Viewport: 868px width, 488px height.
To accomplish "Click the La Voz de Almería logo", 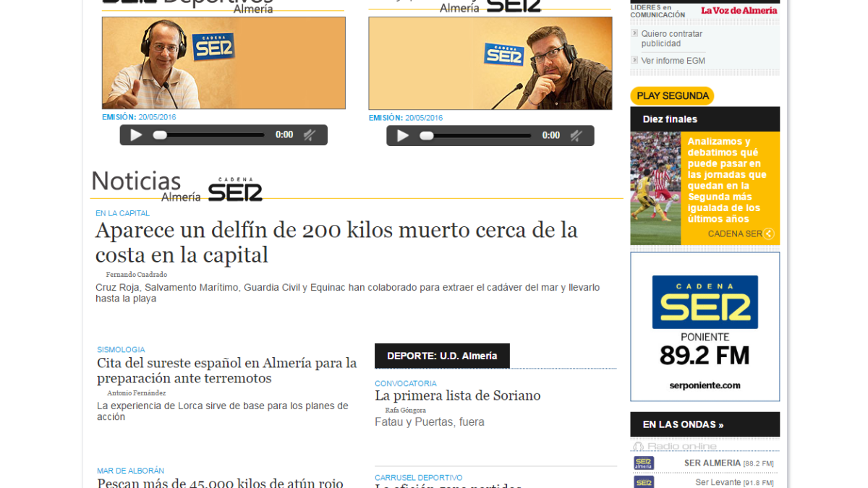I will pyautogui.click(x=739, y=10).
